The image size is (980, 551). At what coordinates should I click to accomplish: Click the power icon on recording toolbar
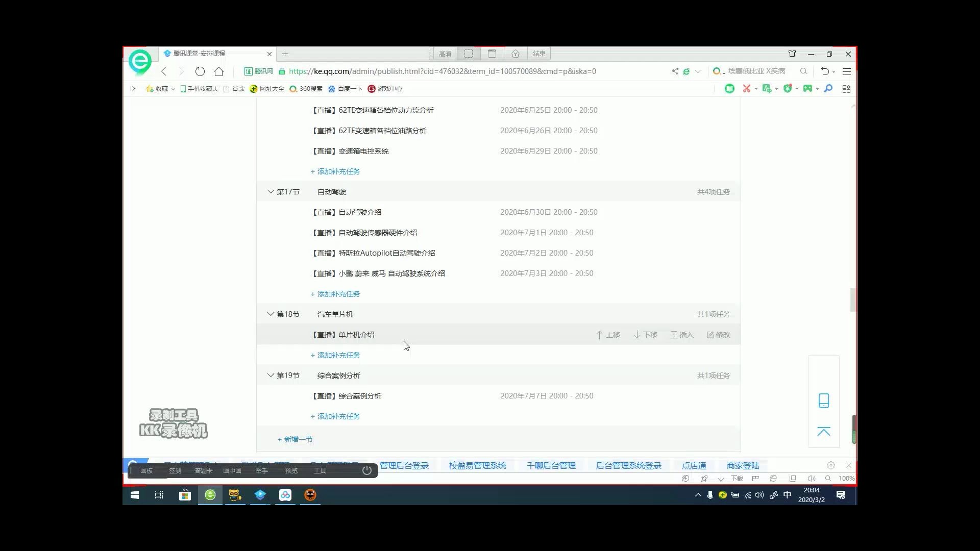pos(367,470)
